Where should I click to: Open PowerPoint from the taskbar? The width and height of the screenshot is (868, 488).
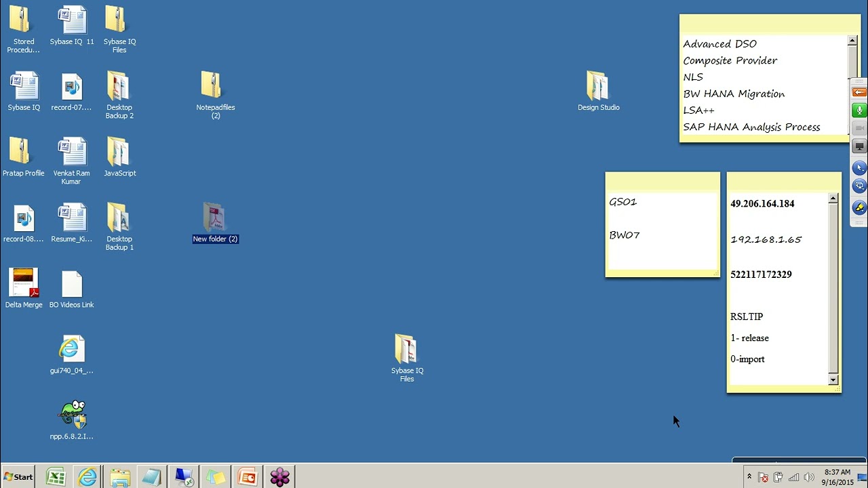[x=248, y=477]
